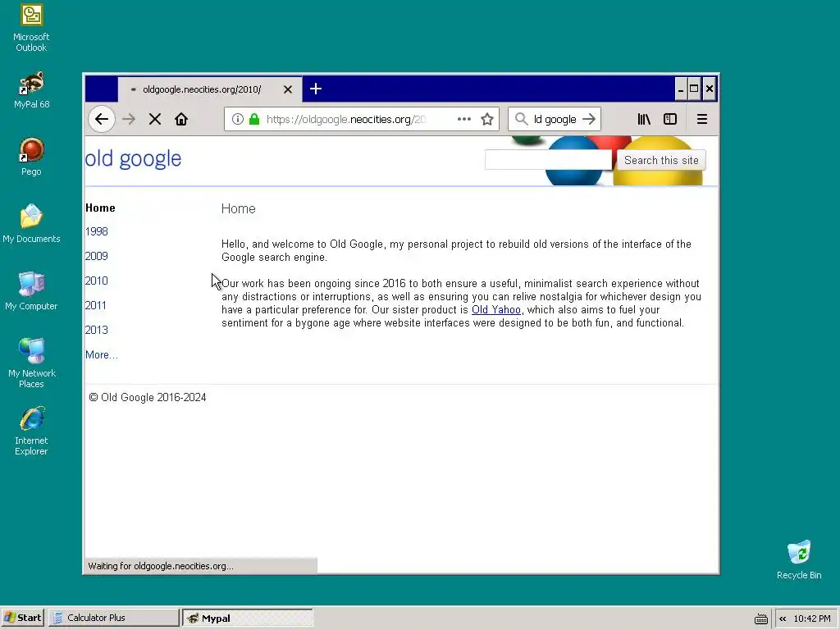
Task: Click the magnifier icon in search box
Action: click(x=521, y=119)
